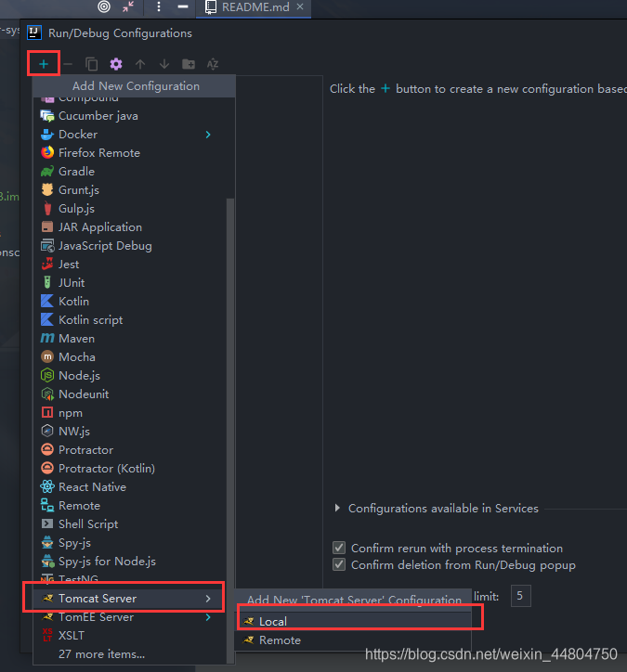Viewport: 627px width, 672px height.
Task: Click the Docker whale icon
Action: 47,135
